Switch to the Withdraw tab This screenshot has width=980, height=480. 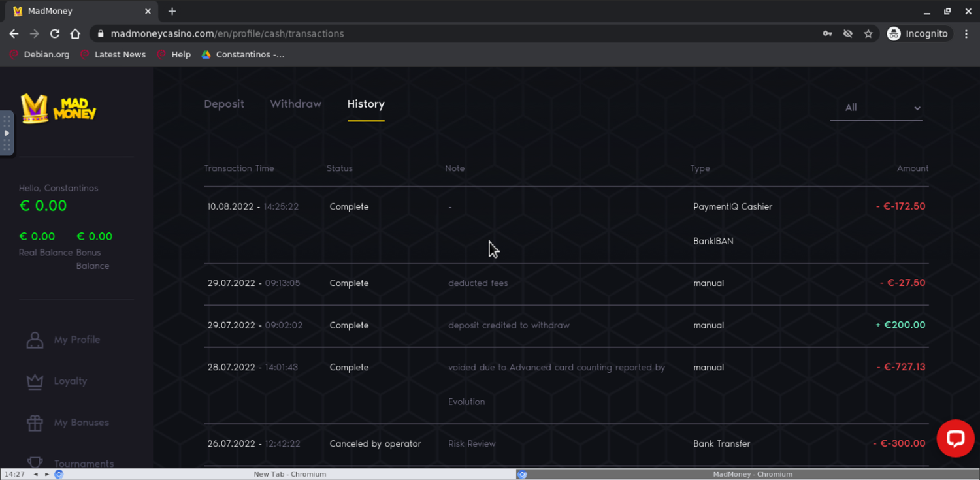click(x=295, y=104)
